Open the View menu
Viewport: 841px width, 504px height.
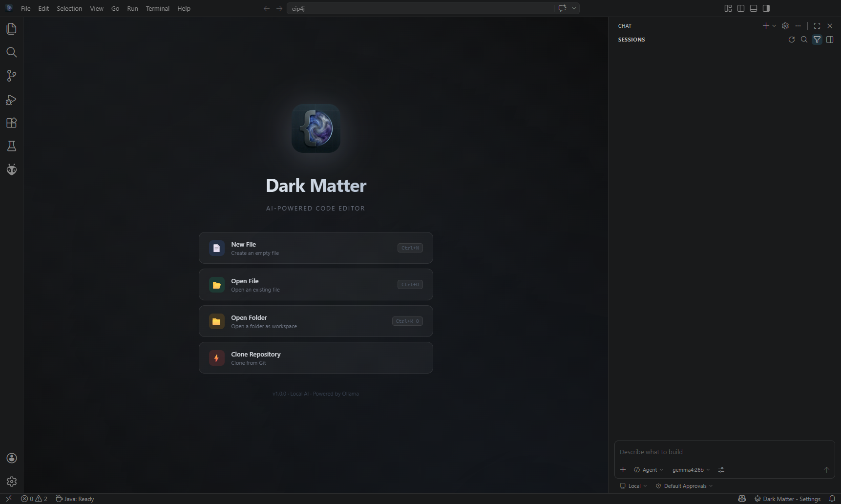(97, 8)
